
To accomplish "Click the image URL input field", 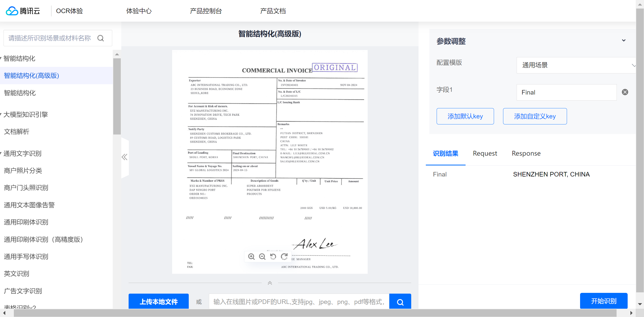I will pyautogui.click(x=299, y=302).
